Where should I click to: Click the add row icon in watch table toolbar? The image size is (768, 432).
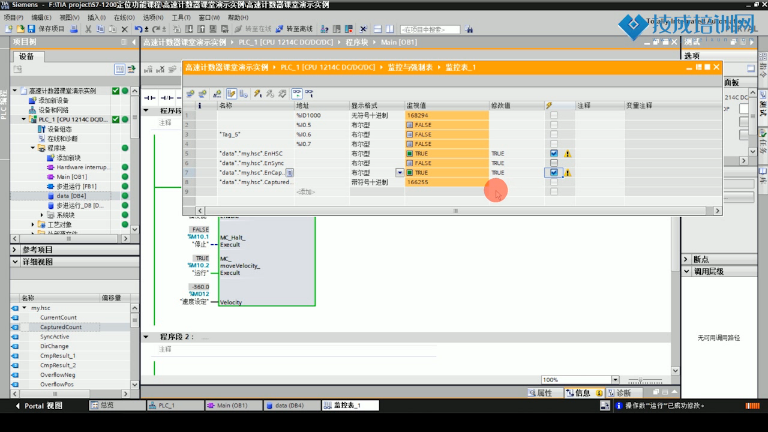pos(202,94)
